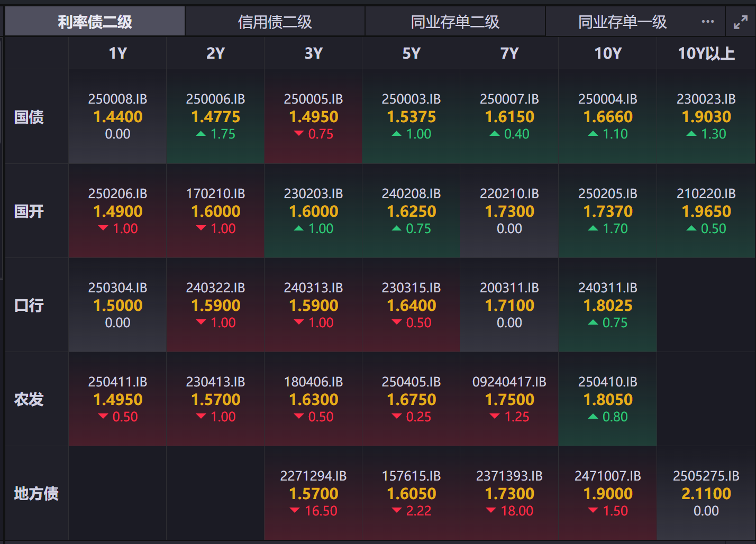Click the 国债 row header

coord(29,117)
